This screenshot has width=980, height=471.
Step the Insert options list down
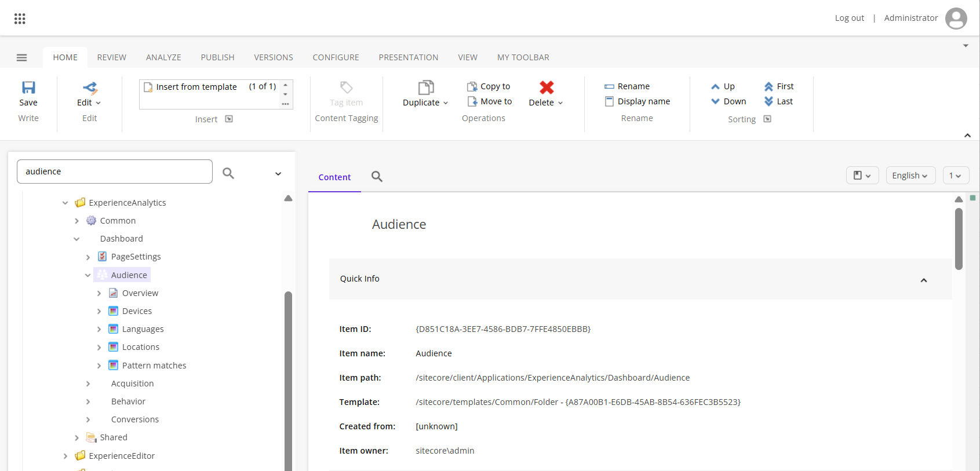pos(285,94)
